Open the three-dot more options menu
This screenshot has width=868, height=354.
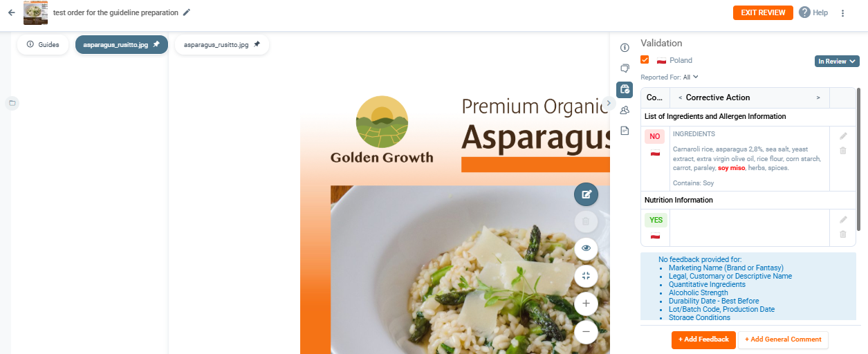pyautogui.click(x=842, y=13)
